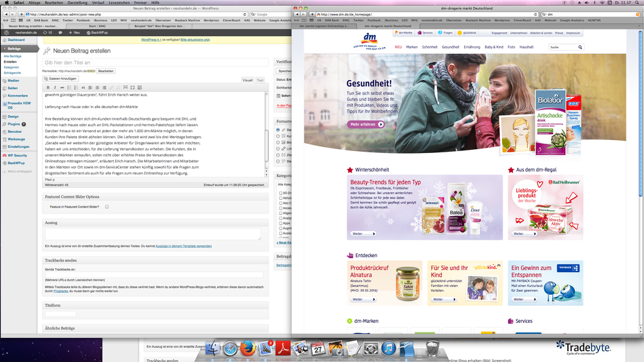Viewport: 644px width, 362px height.
Task: Show the kitchen sink toolbar row
Action: (x=139, y=87)
